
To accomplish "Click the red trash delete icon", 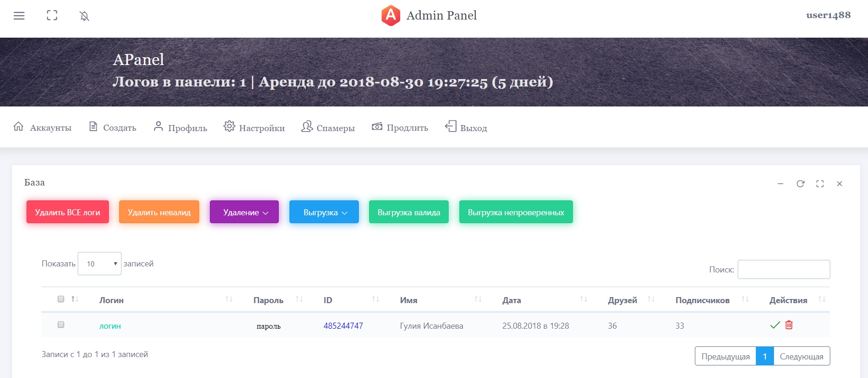I will 789,325.
